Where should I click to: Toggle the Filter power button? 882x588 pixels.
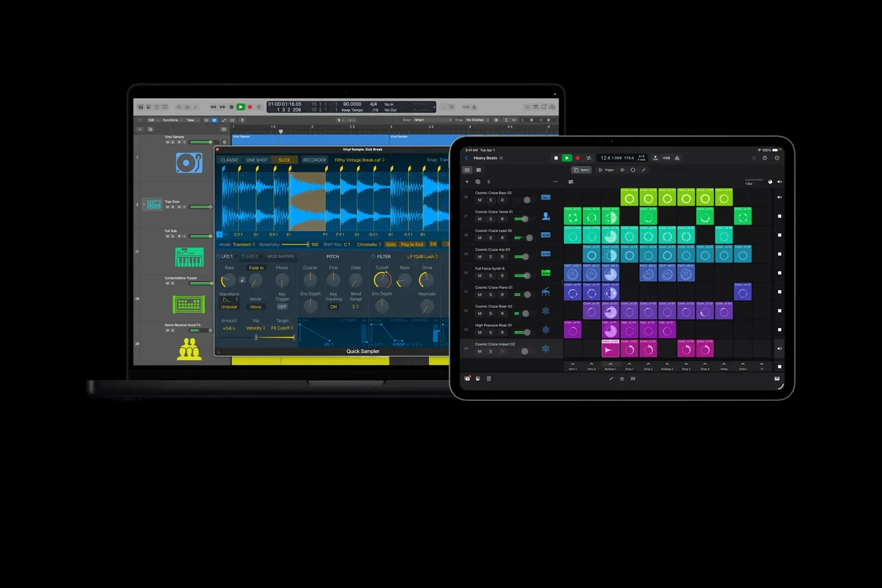(373, 257)
